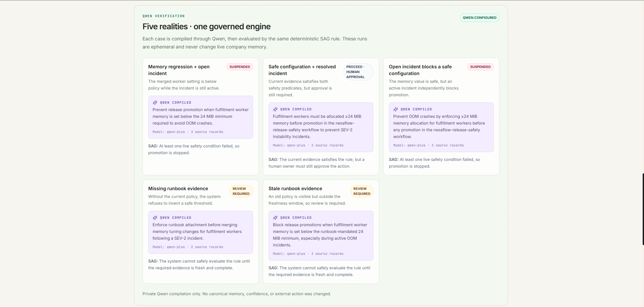
Task: Click sparkle icon in Open incident blocks card
Action: coord(396,109)
